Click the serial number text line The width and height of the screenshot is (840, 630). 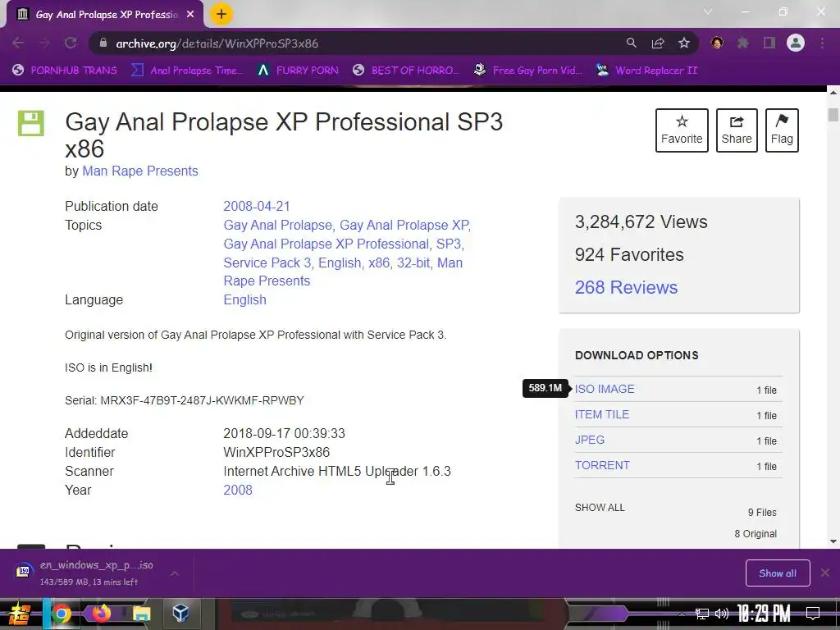(185, 400)
